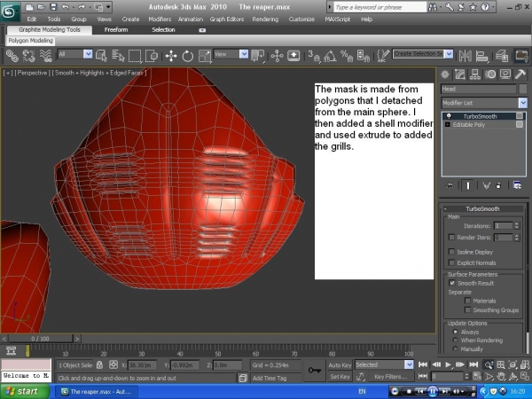Toggle the Graphite Modeling Tools ribbon
This screenshot has width=532, height=399.
pyautogui.click(x=521, y=56)
